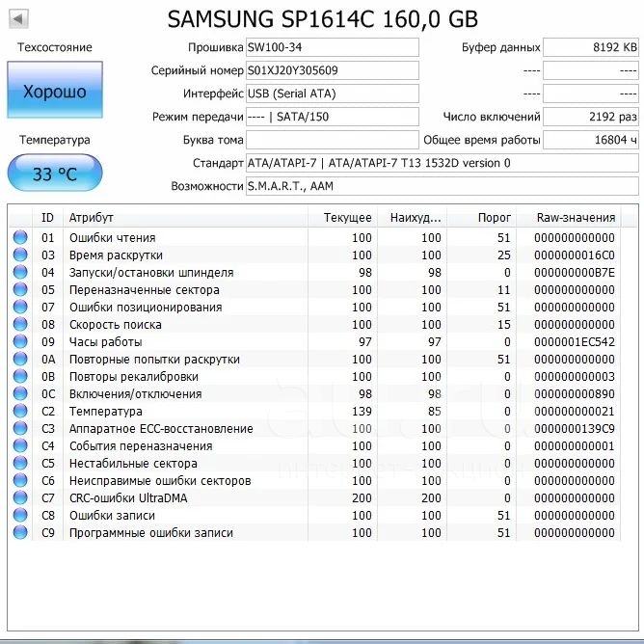Click the status orb for Переназначенные сектора
This screenshot has height=644, width=644.
(20, 290)
